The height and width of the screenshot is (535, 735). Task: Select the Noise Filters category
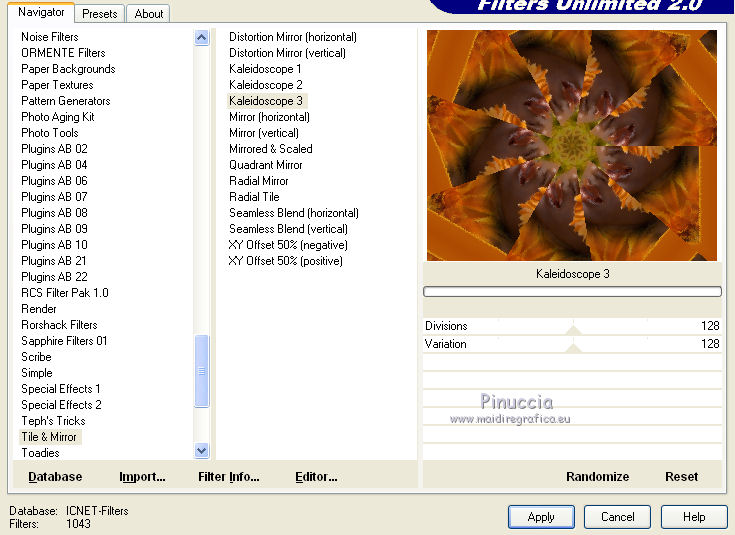tap(50, 37)
